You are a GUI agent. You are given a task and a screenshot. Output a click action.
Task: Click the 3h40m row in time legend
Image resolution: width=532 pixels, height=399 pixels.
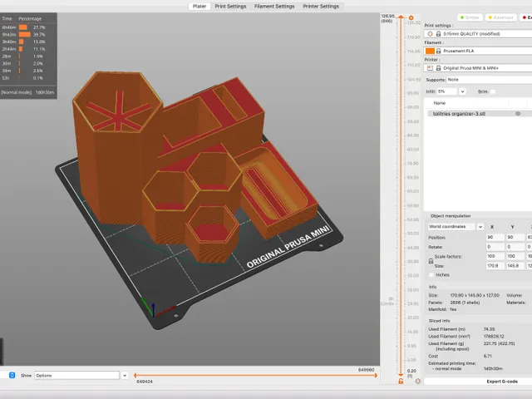coord(24,42)
